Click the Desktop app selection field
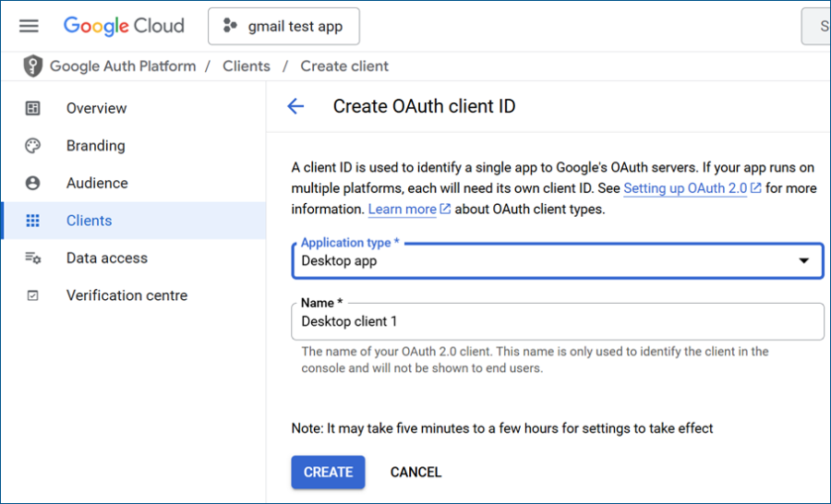The width and height of the screenshot is (831, 504). pyautogui.click(x=558, y=260)
